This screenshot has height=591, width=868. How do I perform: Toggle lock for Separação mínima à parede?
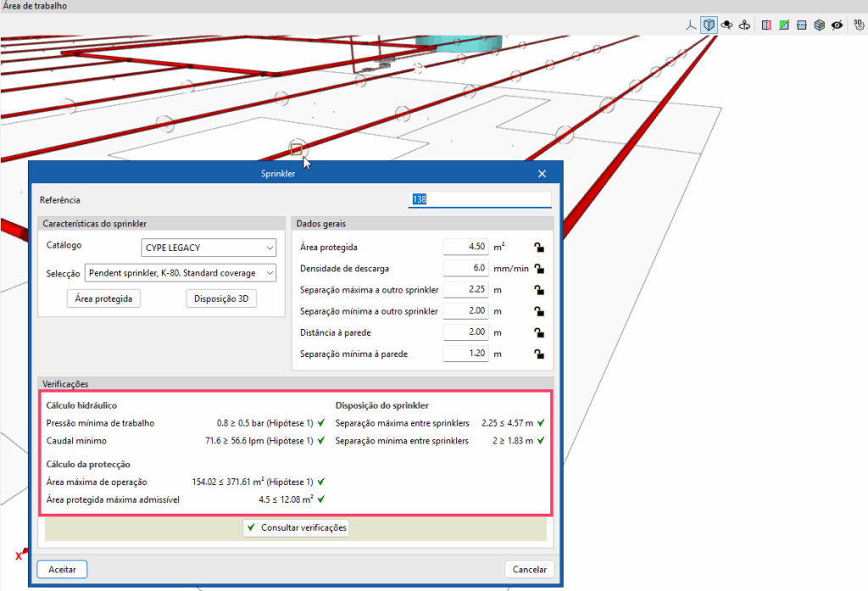pyautogui.click(x=538, y=354)
